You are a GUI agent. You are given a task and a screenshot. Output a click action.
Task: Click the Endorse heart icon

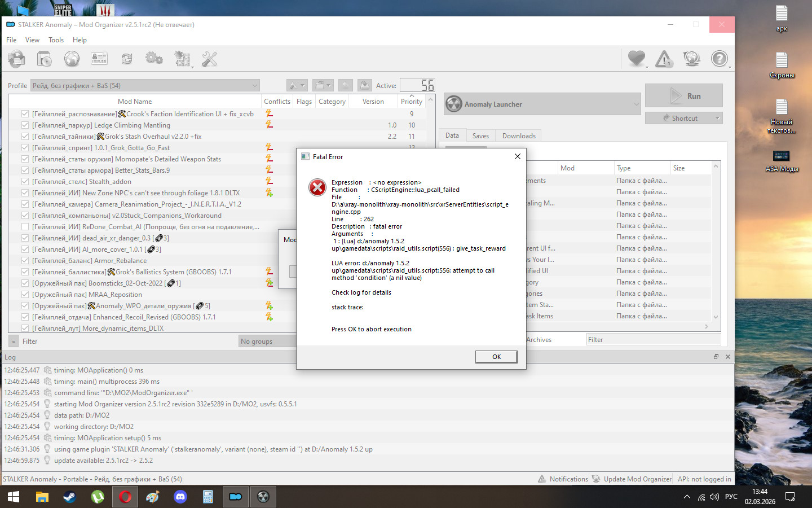pyautogui.click(x=636, y=59)
